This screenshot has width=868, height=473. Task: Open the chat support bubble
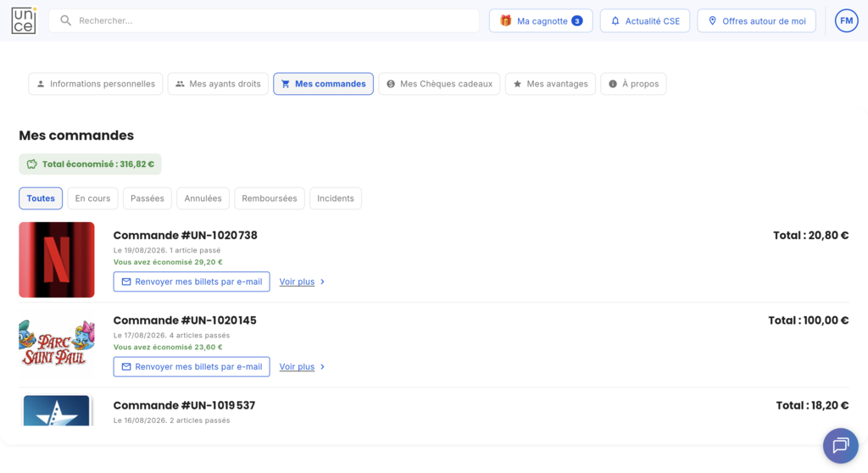pos(840,445)
